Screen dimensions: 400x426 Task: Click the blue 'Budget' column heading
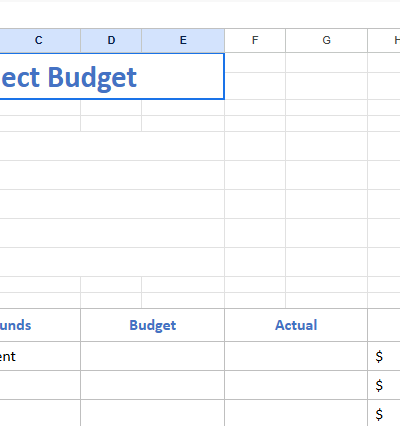coord(153,325)
